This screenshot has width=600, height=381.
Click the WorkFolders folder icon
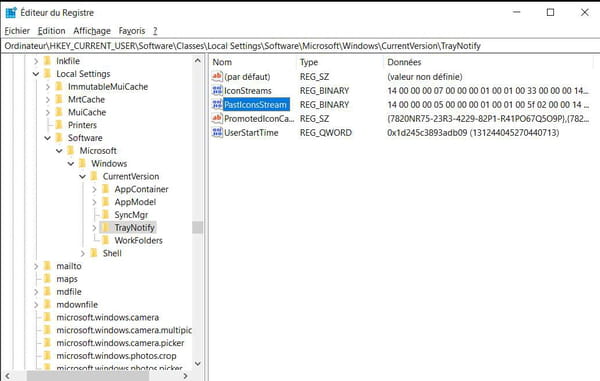[106, 240]
